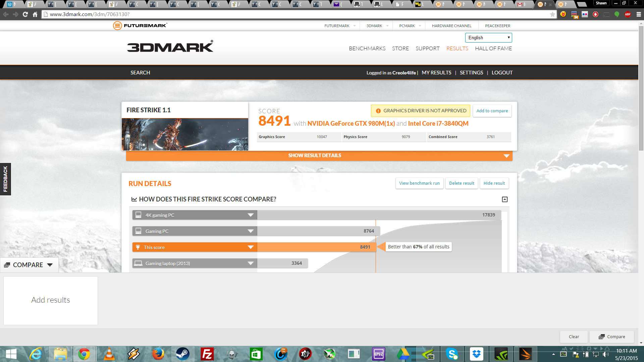The height and width of the screenshot is (362, 644).
Task: Open the Feedback side tab
Action: pos(5,179)
